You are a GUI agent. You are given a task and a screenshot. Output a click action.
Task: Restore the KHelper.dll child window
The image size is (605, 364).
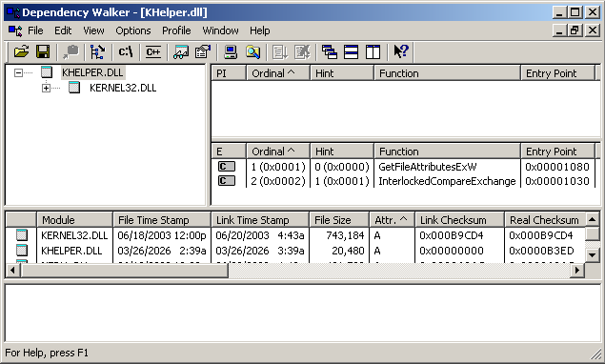pyautogui.click(x=575, y=30)
